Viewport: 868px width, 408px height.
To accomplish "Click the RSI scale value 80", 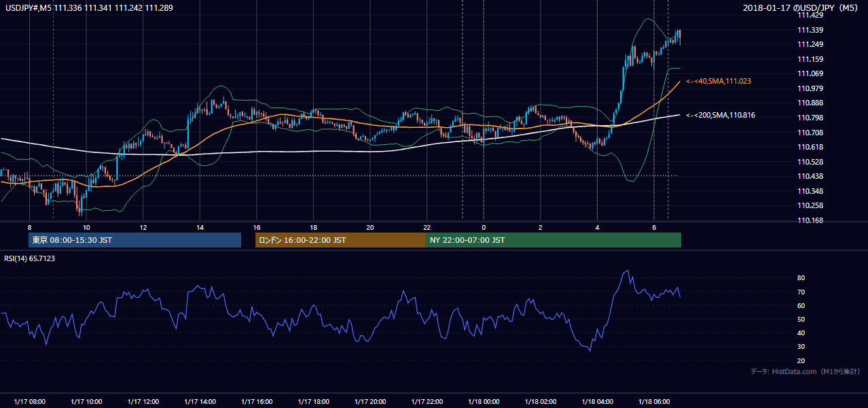I will [x=801, y=278].
